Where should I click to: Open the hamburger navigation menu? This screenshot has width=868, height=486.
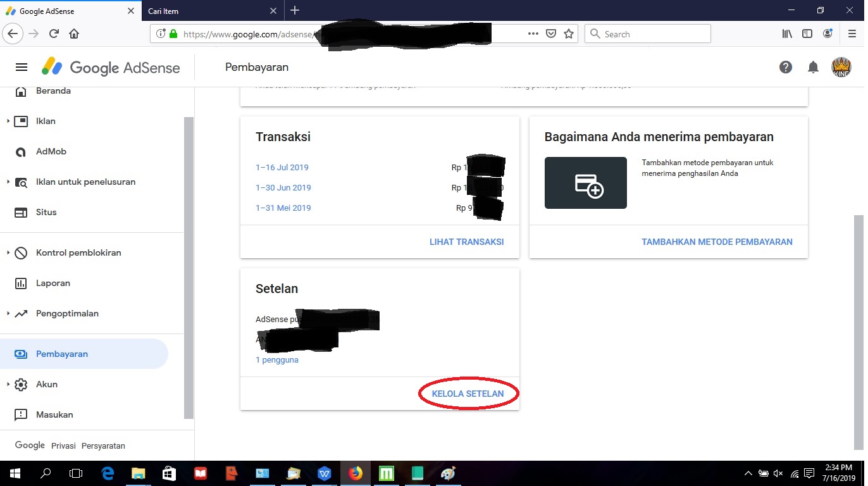tap(21, 66)
